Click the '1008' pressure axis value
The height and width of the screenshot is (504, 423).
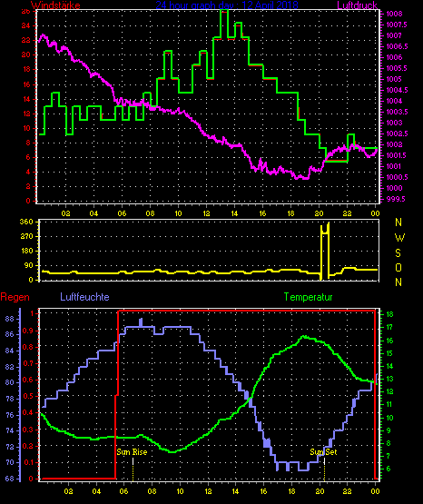(x=394, y=14)
